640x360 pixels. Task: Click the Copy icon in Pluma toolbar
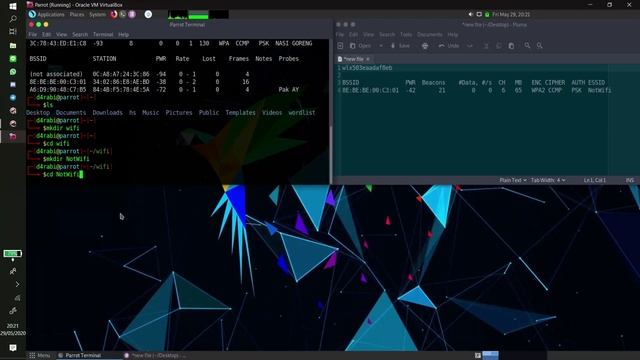[498, 46]
